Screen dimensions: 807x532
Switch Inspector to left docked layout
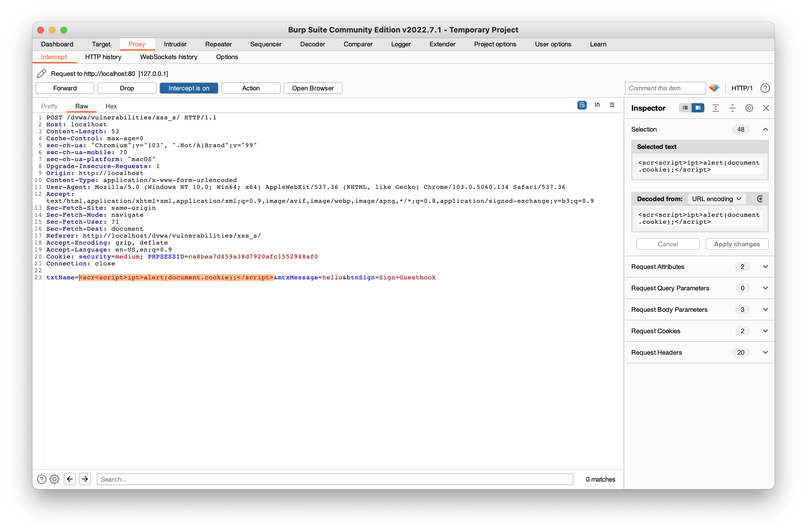pyautogui.click(x=685, y=108)
